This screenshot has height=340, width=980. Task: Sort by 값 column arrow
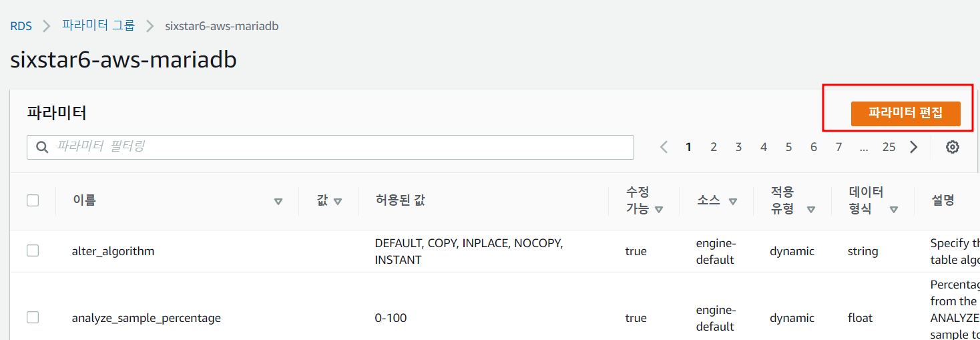pos(338,202)
